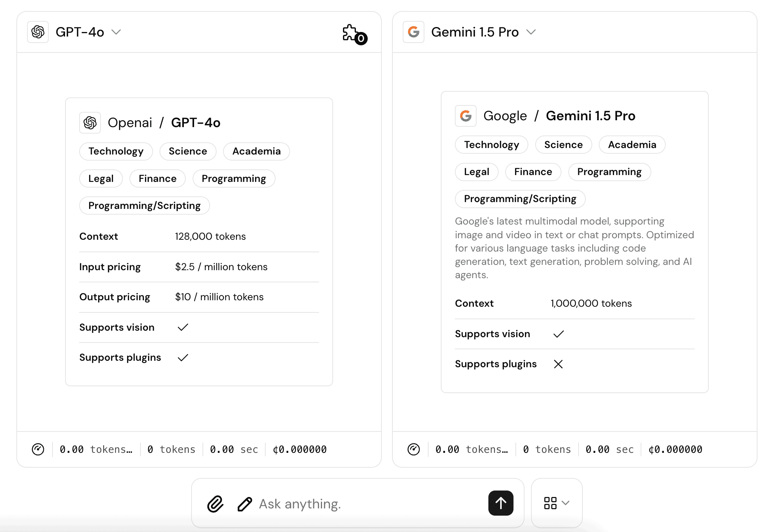Click the OpenAI logo on the GPT-4o card

coord(89,123)
